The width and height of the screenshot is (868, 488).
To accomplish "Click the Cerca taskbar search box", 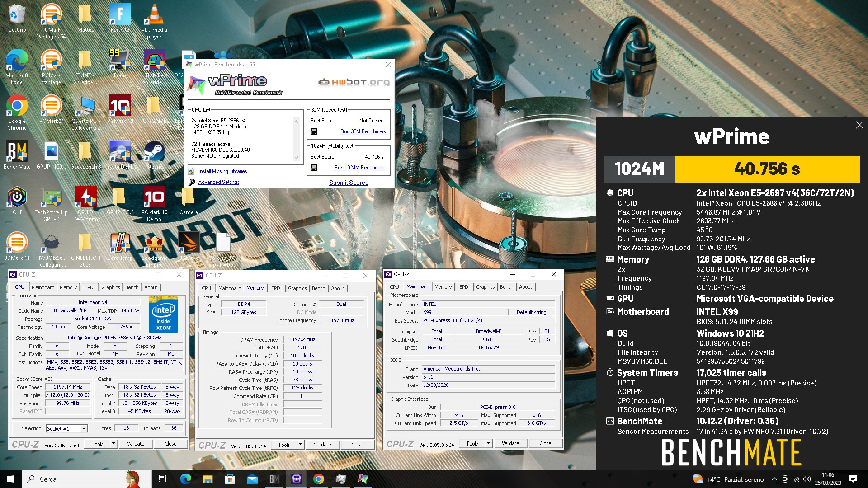I will click(87, 479).
